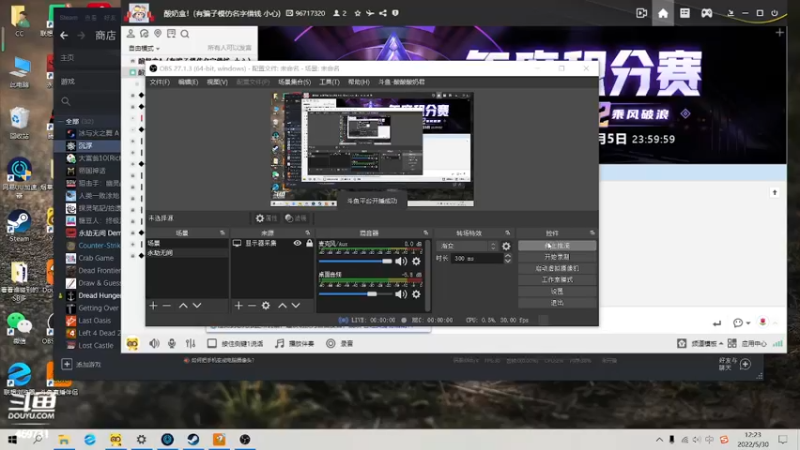This screenshot has width=800, height=450.
Task: Click the transition duration 300 ms field
Action: (478, 259)
